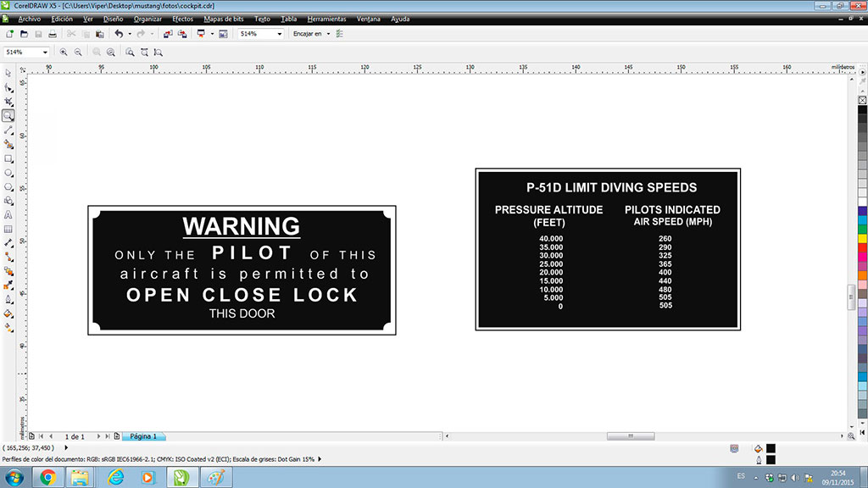Open the Efectos menu
This screenshot has height=488, width=868.
coord(183,19)
